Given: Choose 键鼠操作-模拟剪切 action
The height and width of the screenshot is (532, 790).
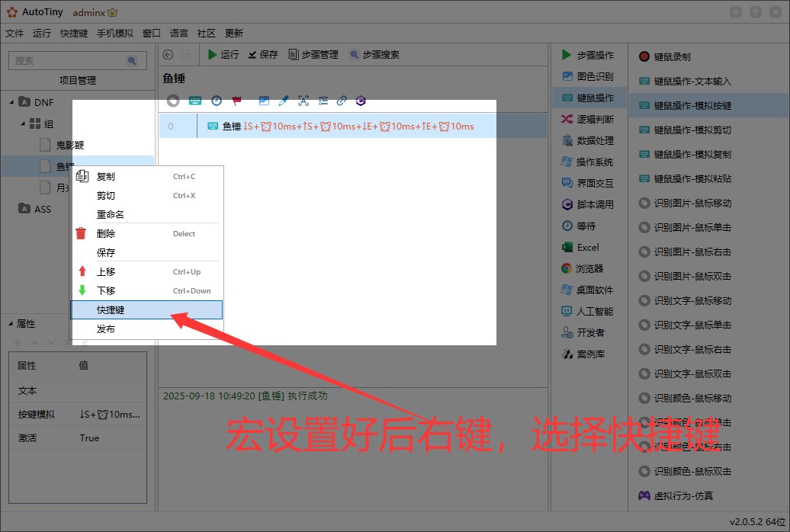Looking at the screenshot, I should [686, 130].
